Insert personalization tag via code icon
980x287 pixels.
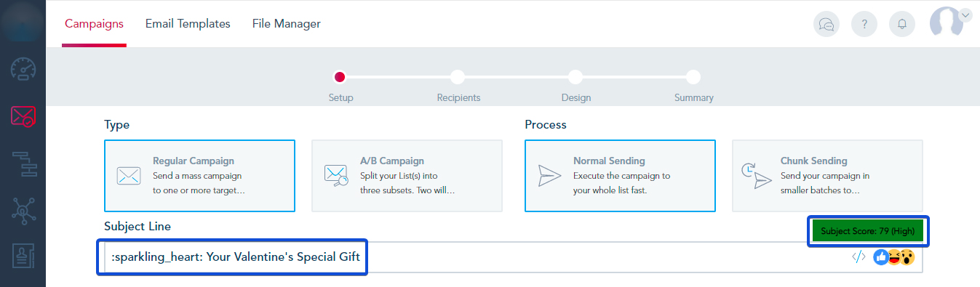(x=859, y=256)
